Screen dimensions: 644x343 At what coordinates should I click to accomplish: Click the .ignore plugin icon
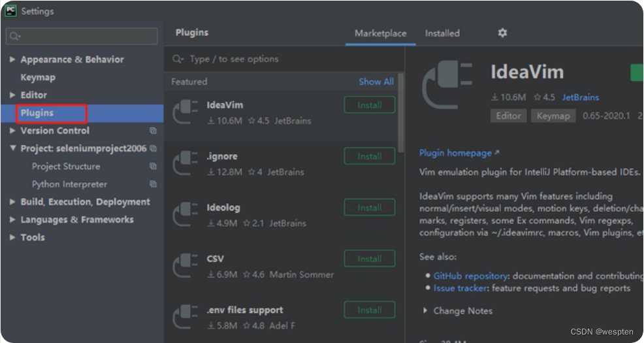[x=185, y=163]
